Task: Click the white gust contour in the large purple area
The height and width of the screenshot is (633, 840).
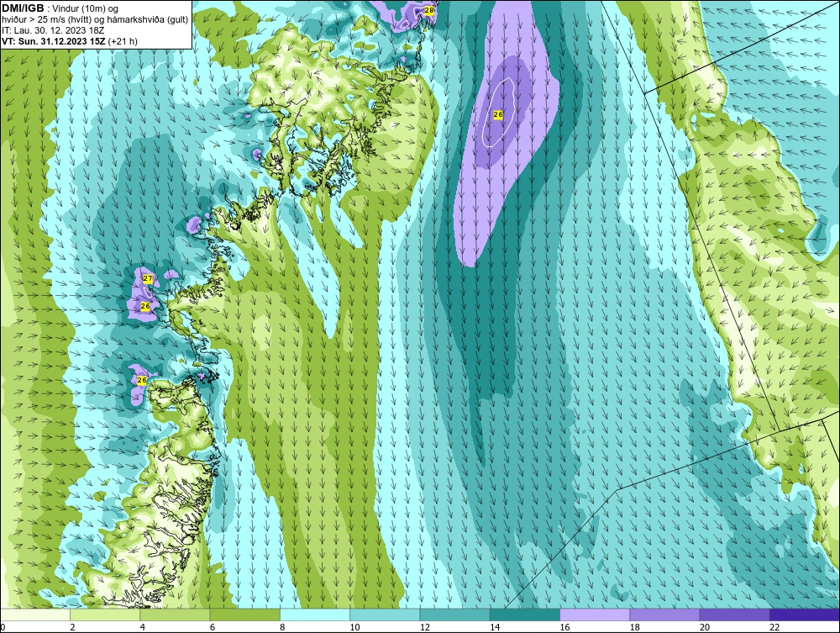Action: tap(499, 112)
